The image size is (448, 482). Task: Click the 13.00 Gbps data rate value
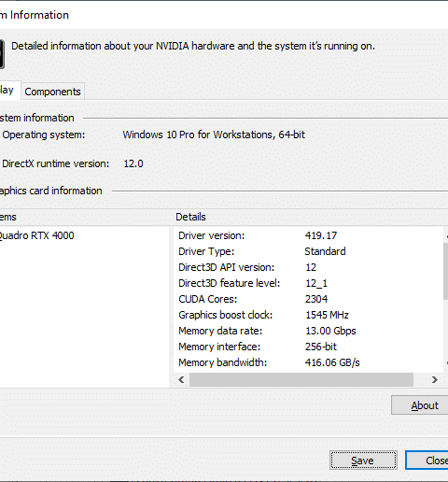[330, 331]
